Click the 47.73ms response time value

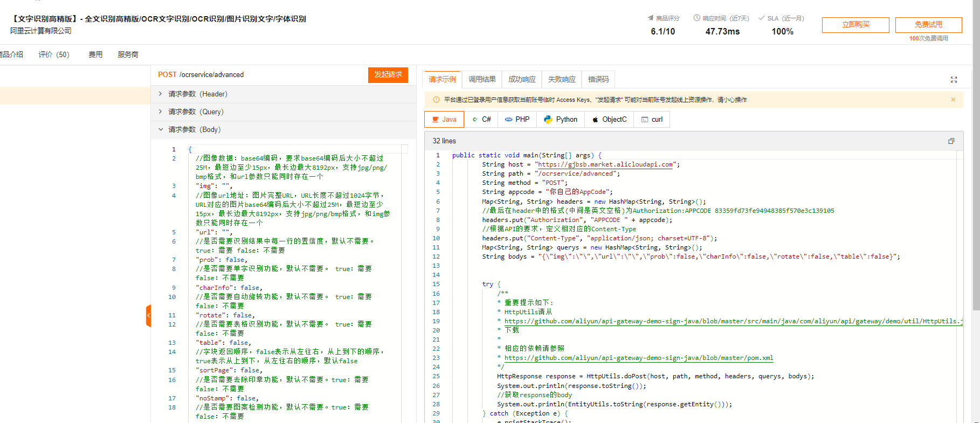[x=722, y=32]
